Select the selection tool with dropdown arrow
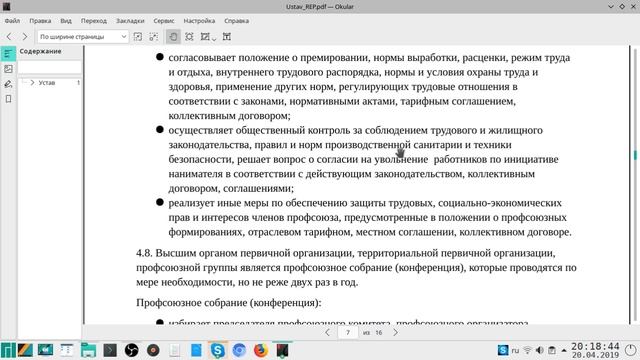 click(207, 37)
